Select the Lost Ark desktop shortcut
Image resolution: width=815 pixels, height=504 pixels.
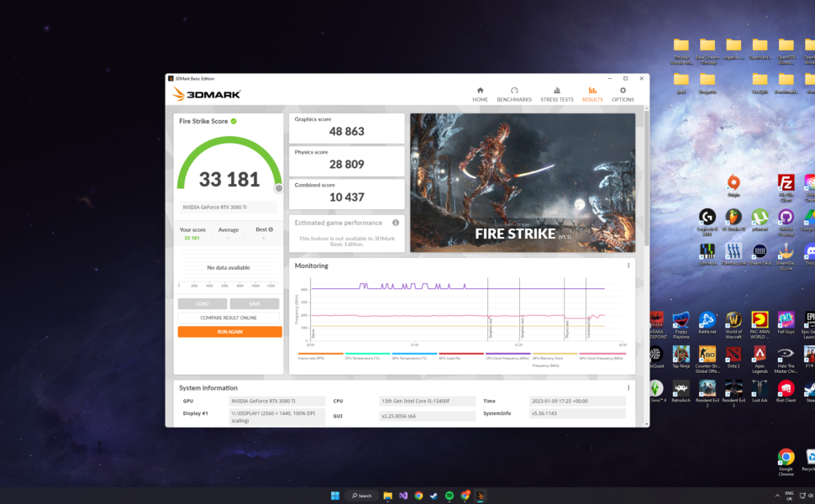[760, 391]
